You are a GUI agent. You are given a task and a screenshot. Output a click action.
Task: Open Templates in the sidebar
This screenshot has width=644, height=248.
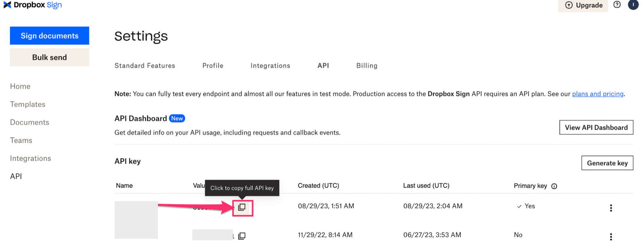coord(28,104)
